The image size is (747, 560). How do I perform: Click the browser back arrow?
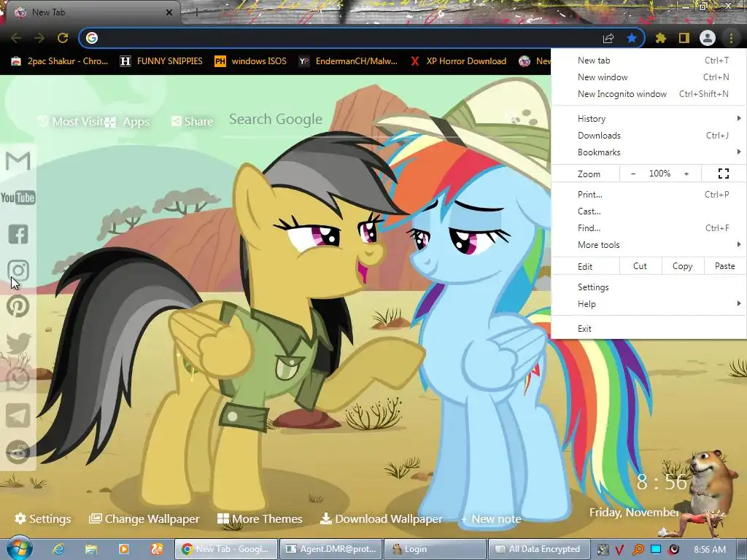[16, 38]
